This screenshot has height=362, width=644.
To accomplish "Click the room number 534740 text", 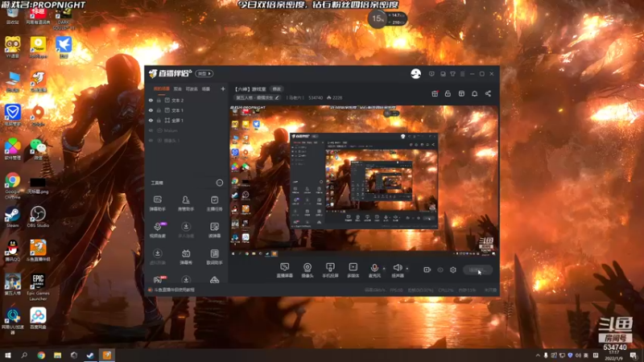I will [x=316, y=97].
